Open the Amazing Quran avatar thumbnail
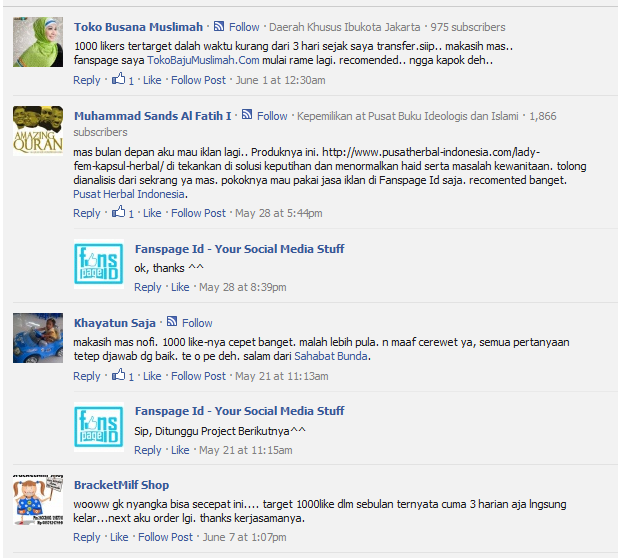The width and height of the screenshot is (621, 558). tap(38, 131)
